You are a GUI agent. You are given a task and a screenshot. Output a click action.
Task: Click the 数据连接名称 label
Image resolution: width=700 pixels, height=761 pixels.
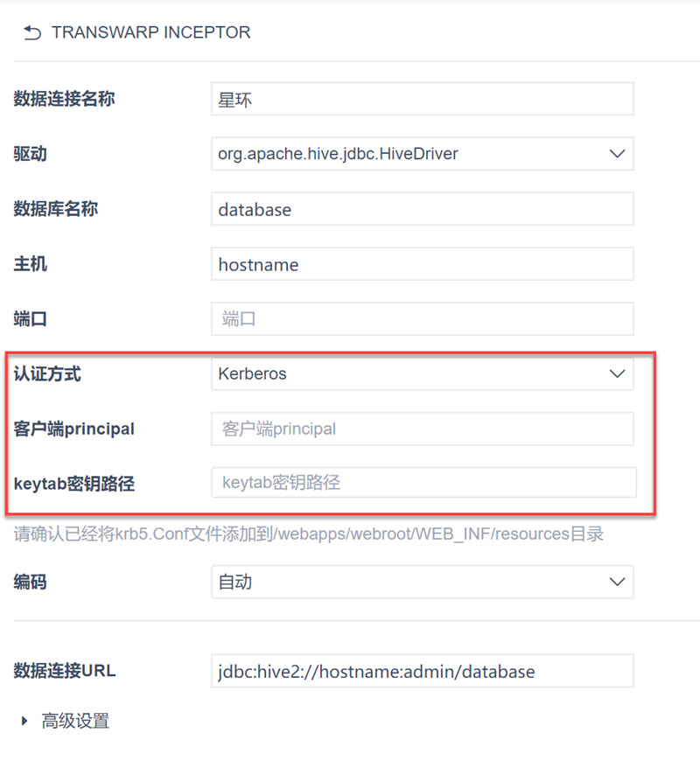coord(64,100)
